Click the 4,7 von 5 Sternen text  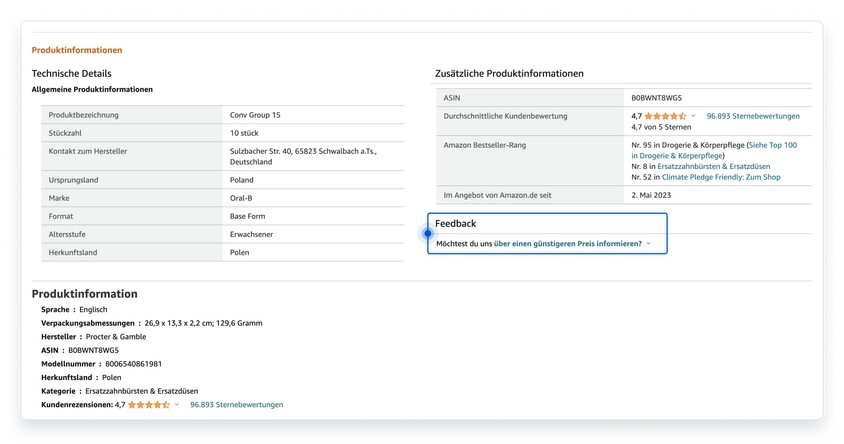pyautogui.click(x=661, y=128)
